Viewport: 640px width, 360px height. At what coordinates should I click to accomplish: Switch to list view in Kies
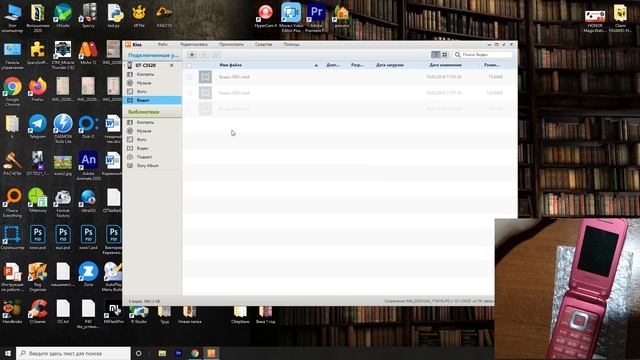pos(436,55)
